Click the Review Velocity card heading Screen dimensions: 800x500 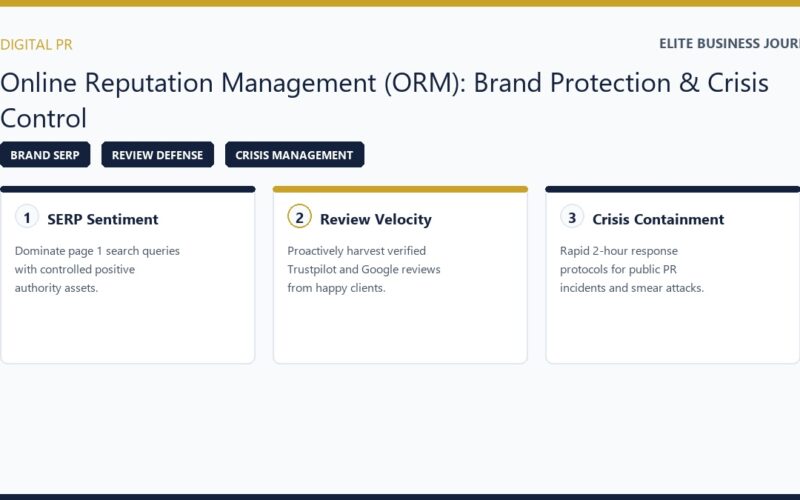[376, 219]
